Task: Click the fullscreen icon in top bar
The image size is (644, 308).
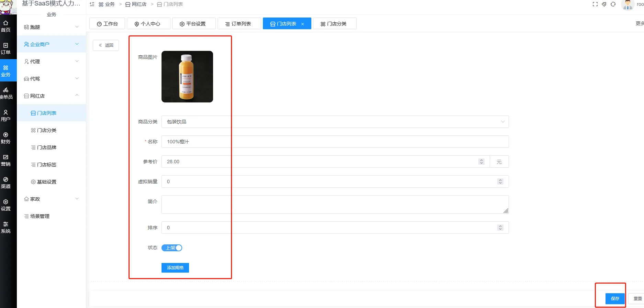Action: coord(595,4)
